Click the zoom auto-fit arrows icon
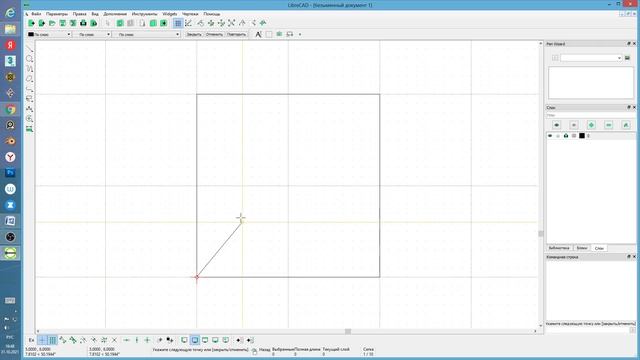Viewport: 640px width, 360px height. click(x=231, y=23)
